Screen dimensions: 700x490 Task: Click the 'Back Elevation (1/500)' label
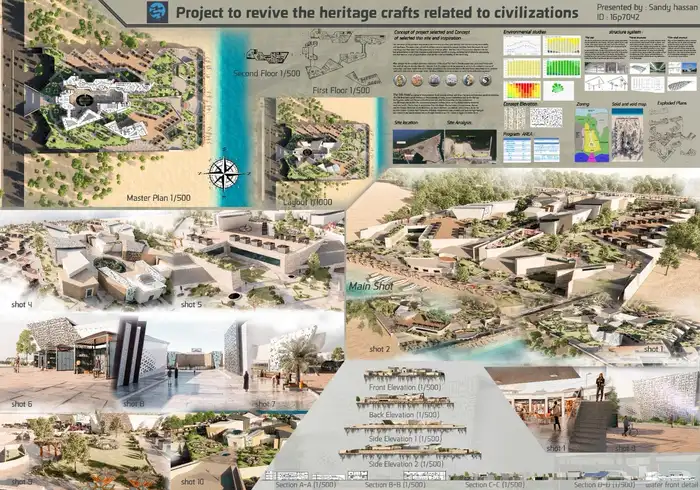pos(404,415)
